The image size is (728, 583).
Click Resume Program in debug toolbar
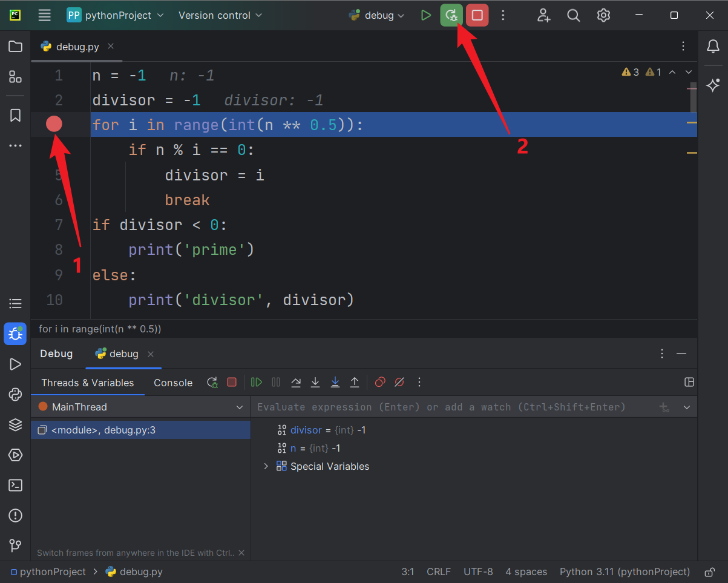point(257,382)
